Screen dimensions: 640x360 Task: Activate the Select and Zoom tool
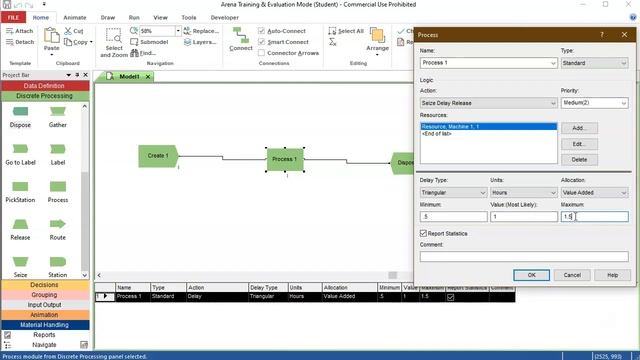tap(114, 42)
